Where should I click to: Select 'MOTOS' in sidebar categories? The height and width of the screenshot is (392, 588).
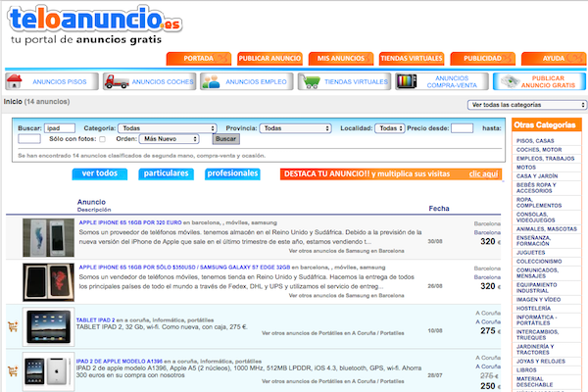(526, 168)
